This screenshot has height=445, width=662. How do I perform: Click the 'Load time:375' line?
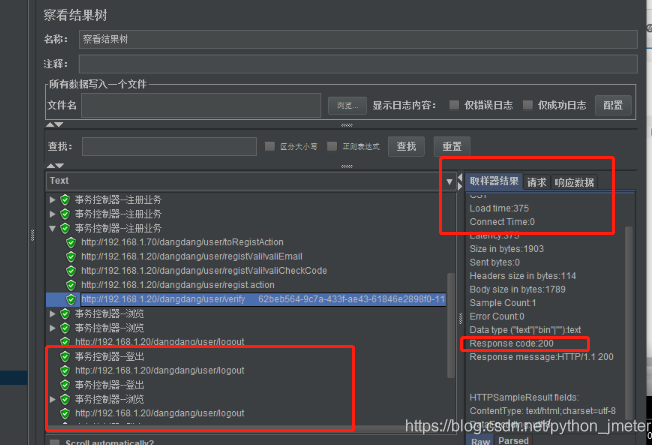pyautogui.click(x=499, y=209)
